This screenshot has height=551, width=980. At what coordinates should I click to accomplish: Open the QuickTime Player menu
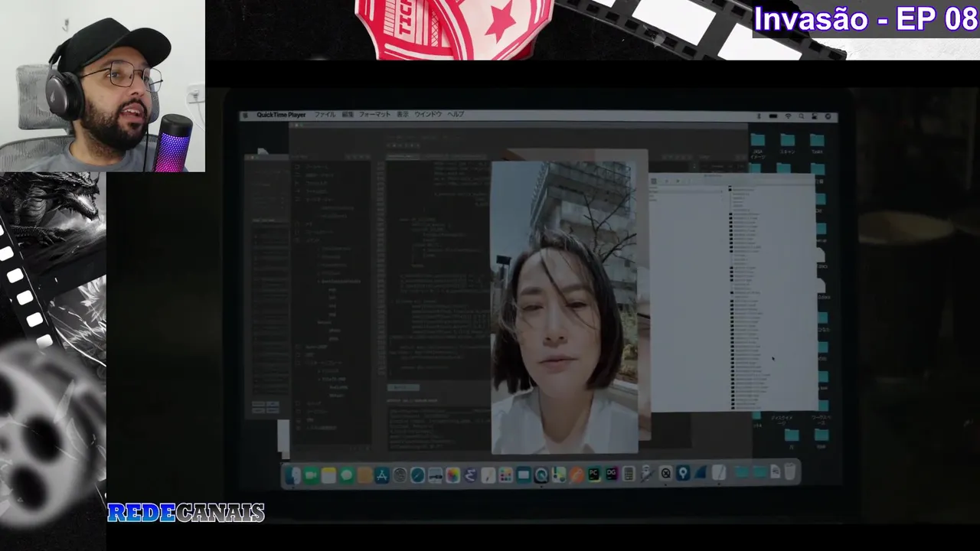point(281,115)
